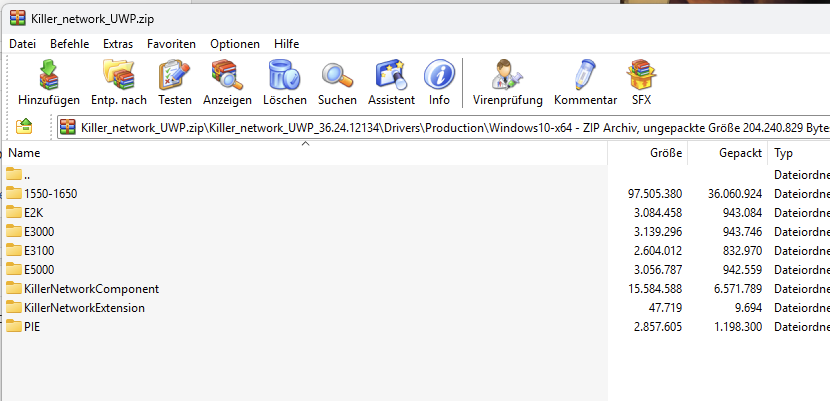Click the archive icon in address bar
This screenshot has width=830, height=401.
tap(68, 127)
